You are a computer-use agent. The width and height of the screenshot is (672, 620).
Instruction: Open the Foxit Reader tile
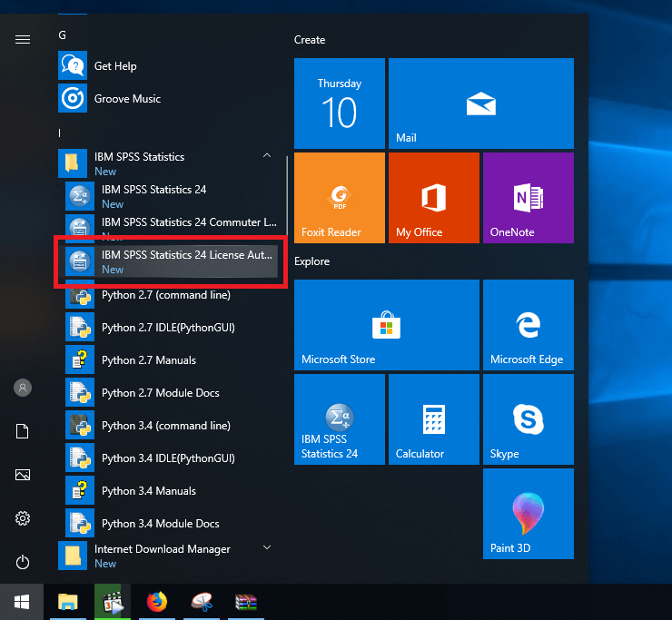tap(340, 198)
